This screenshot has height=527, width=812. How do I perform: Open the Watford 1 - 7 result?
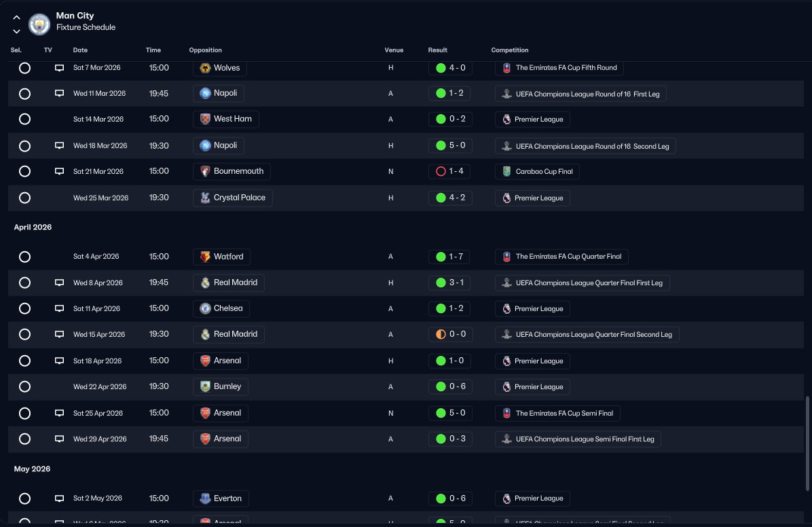point(456,257)
